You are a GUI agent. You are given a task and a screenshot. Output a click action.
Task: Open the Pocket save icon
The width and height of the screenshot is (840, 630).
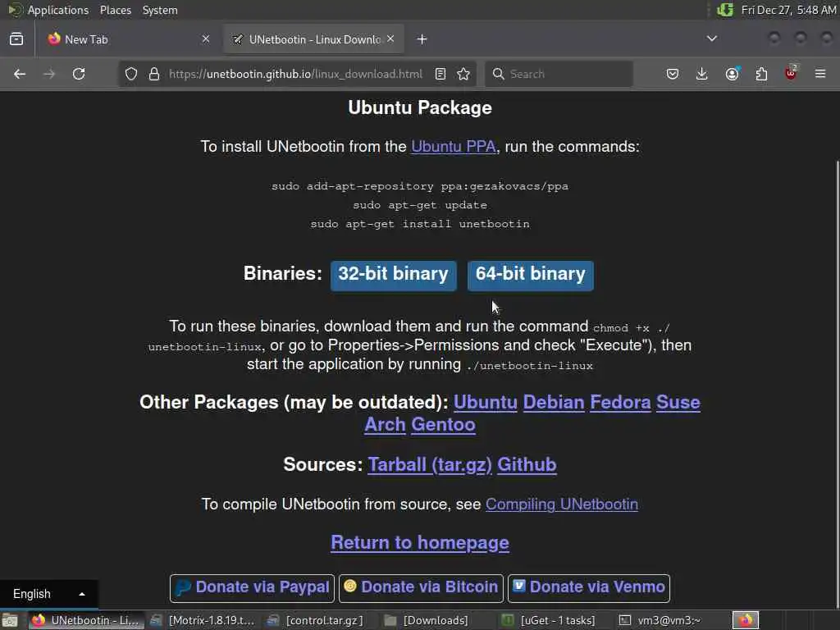click(x=673, y=74)
